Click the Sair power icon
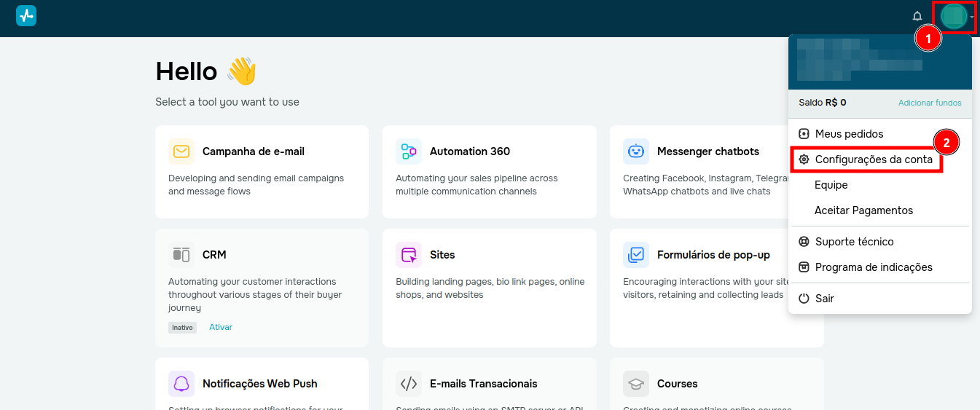The height and width of the screenshot is (410, 980). tap(804, 299)
